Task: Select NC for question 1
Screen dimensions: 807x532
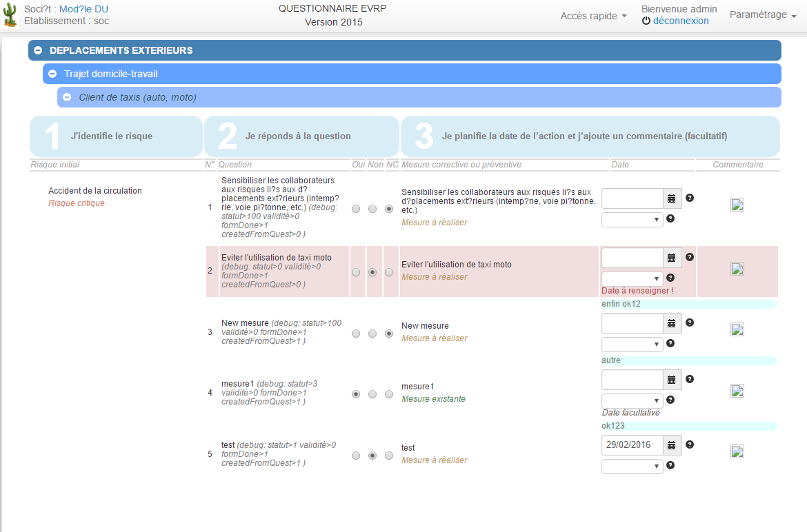Action: tap(389, 208)
